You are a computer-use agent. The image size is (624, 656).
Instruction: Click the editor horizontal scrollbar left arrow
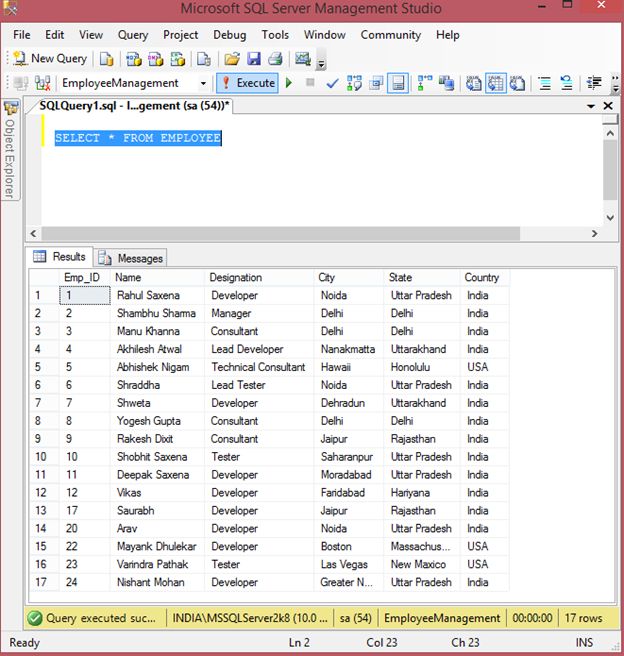(33, 234)
